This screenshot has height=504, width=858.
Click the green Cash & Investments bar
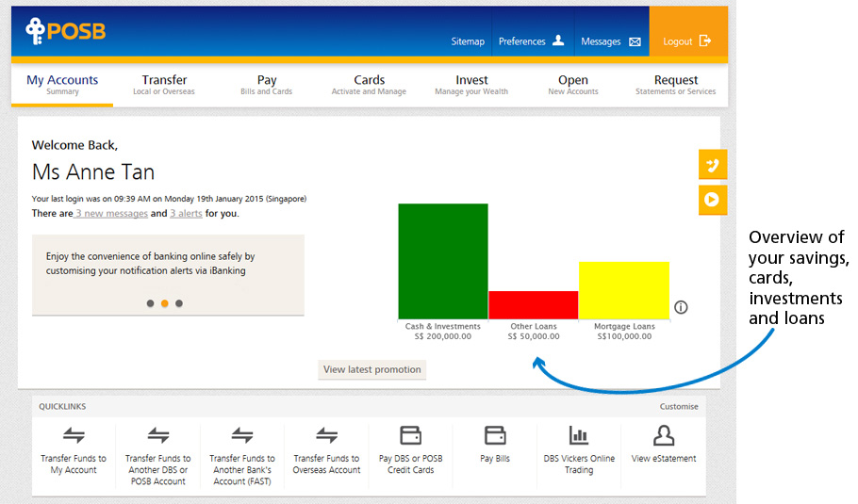coord(442,261)
